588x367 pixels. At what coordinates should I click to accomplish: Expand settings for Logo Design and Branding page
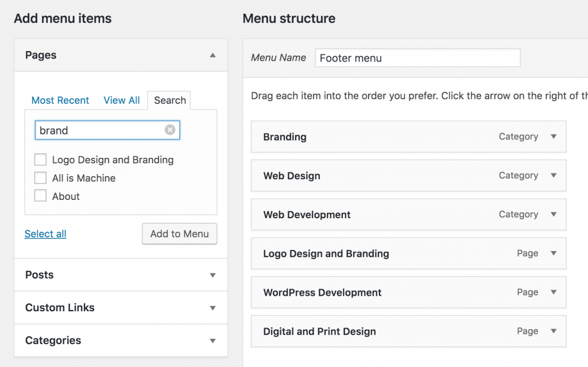coord(553,253)
